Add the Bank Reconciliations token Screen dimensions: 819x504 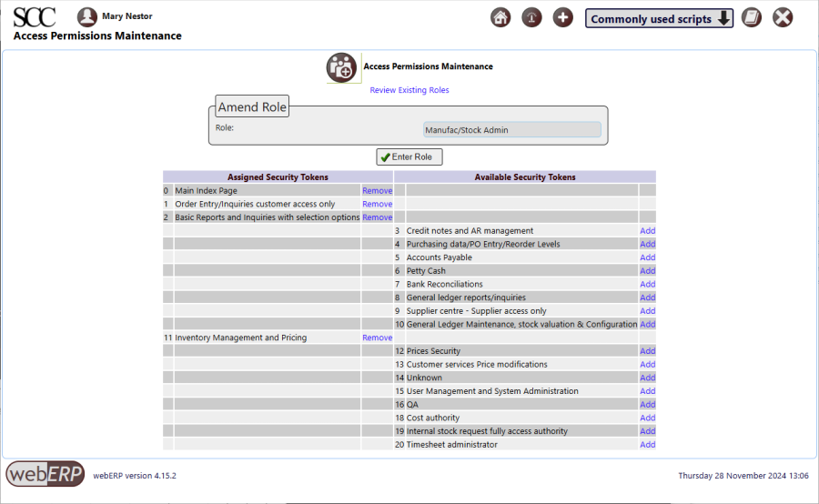point(648,284)
